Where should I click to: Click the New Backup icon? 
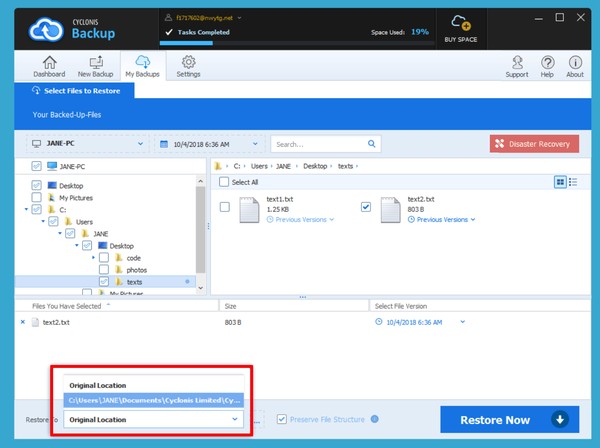click(94, 65)
